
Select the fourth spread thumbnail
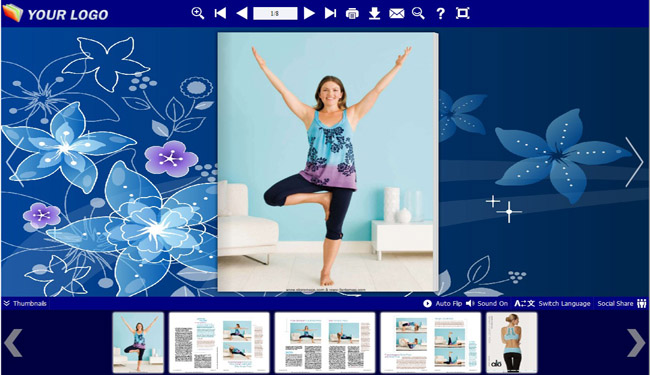(x=431, y=343)
